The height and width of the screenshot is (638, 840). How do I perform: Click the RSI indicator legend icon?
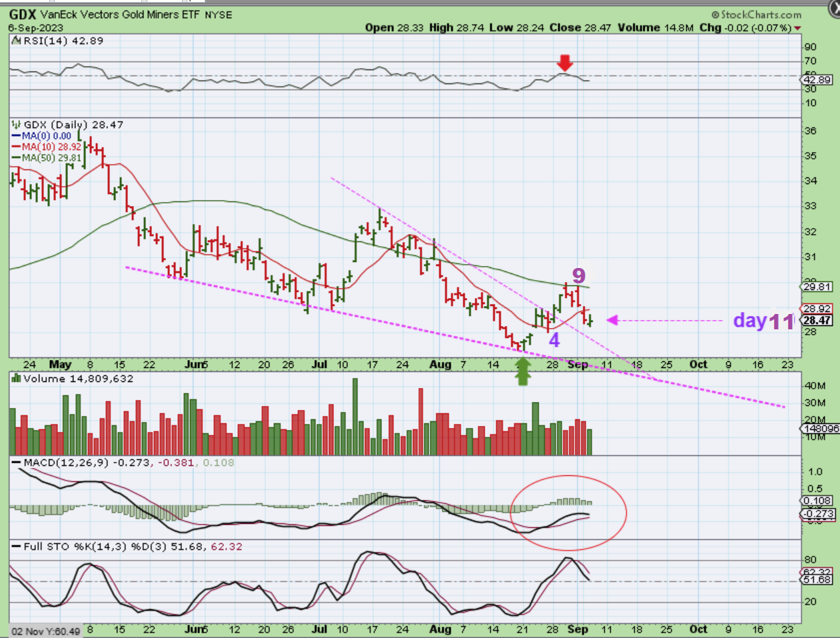coord(16,41)
